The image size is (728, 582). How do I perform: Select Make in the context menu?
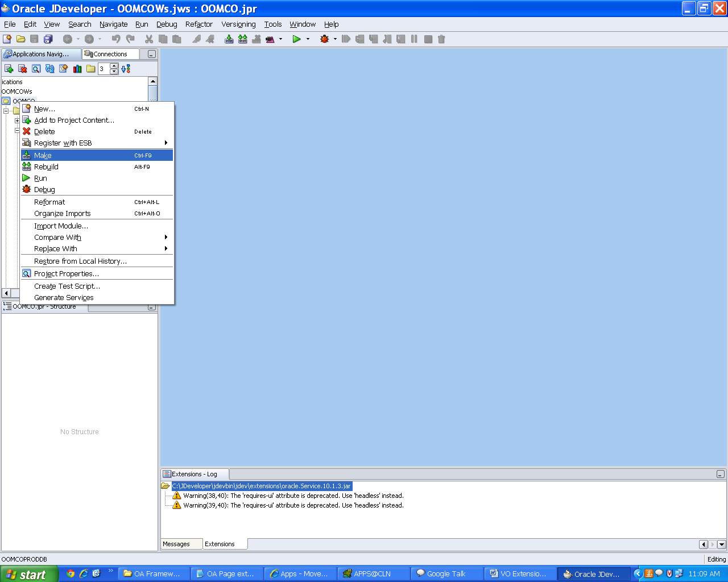(97, 155)
